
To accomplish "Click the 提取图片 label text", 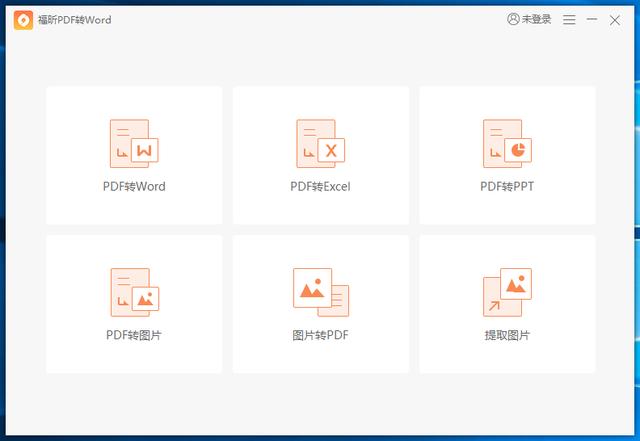I will [x=507, y=335].
